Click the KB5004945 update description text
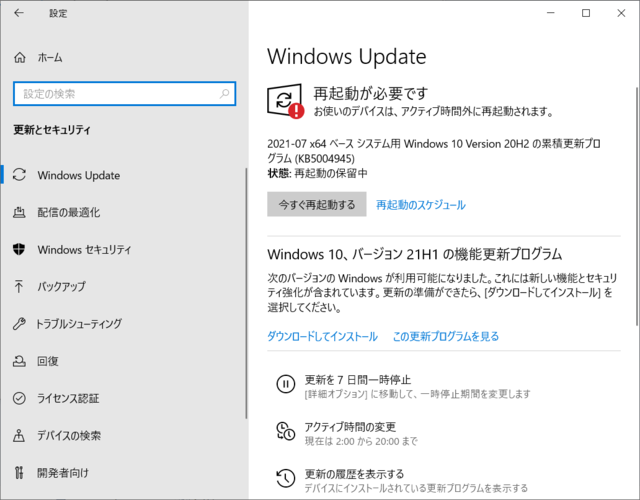This screenshot has height=500, width=640. [434, 151]
